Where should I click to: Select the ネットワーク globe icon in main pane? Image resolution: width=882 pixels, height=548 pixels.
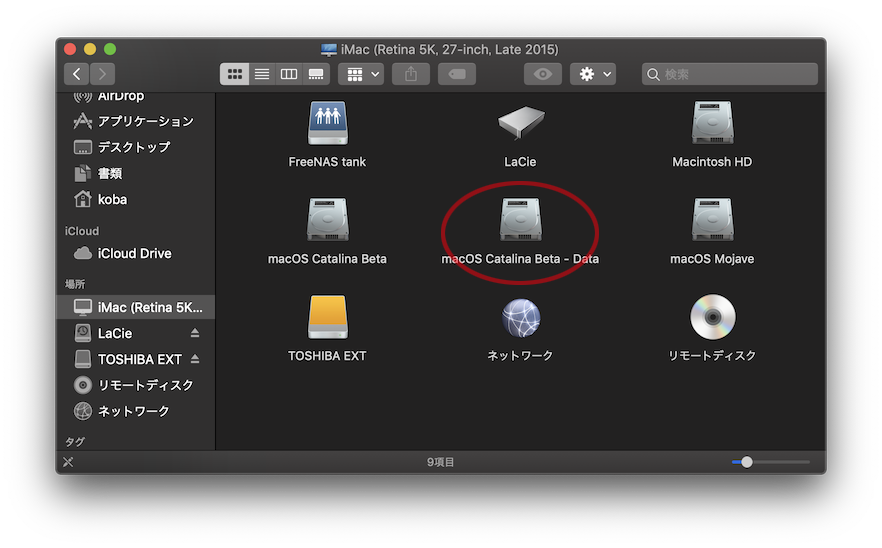click(x=521, y=318)
